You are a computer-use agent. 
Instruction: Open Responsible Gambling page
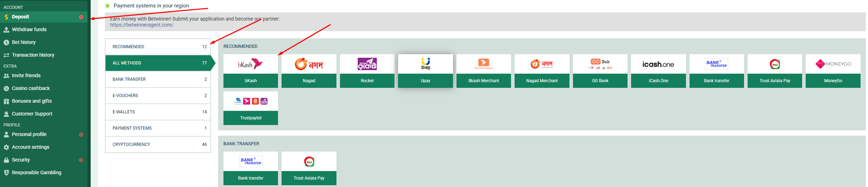(44, 173)
